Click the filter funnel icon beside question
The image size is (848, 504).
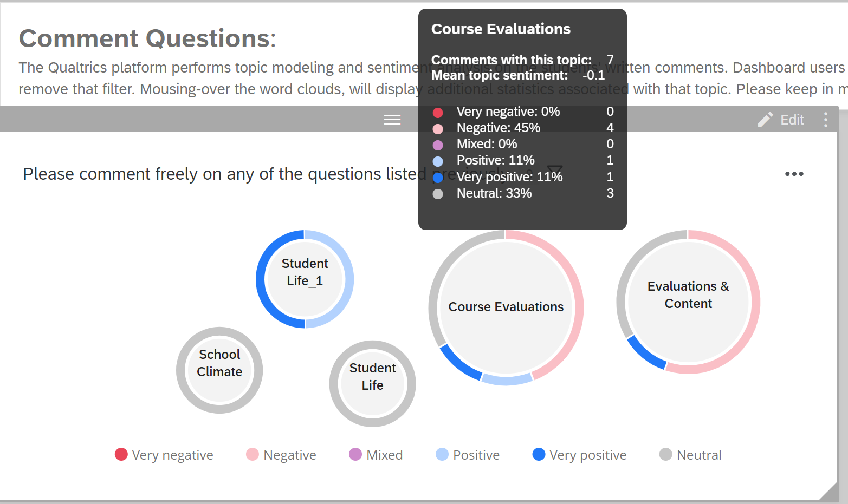point(555,171)
